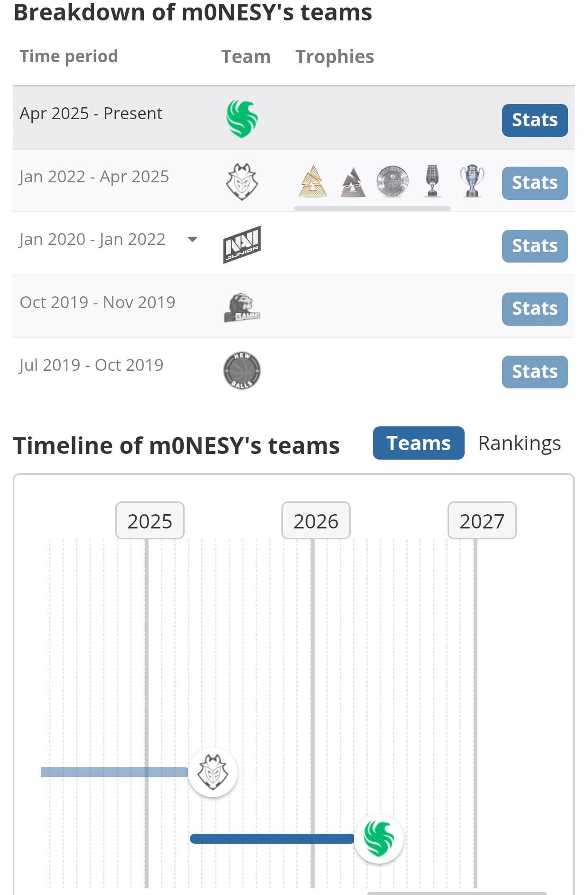Click the G2 Esports logo in table
The height and width of the screenshot is (895, 588).
click(242, 181)
